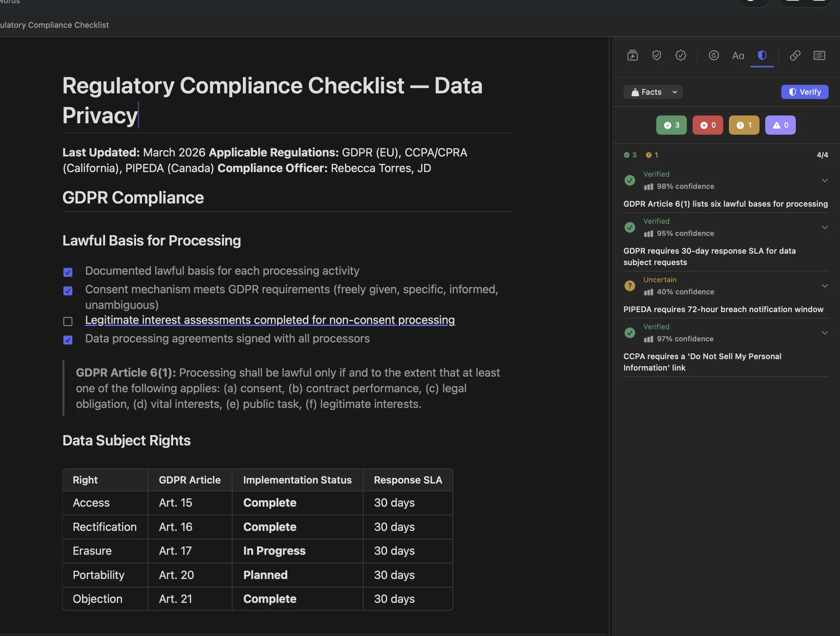
Task: Filter by green verified count badge
Action: [x=671, y=125]
